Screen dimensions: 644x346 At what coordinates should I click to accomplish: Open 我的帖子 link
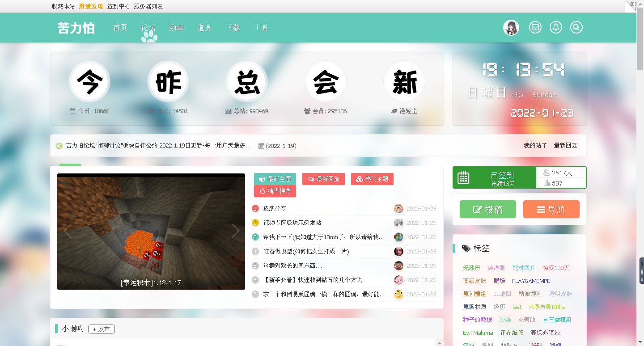pos(535,145)
